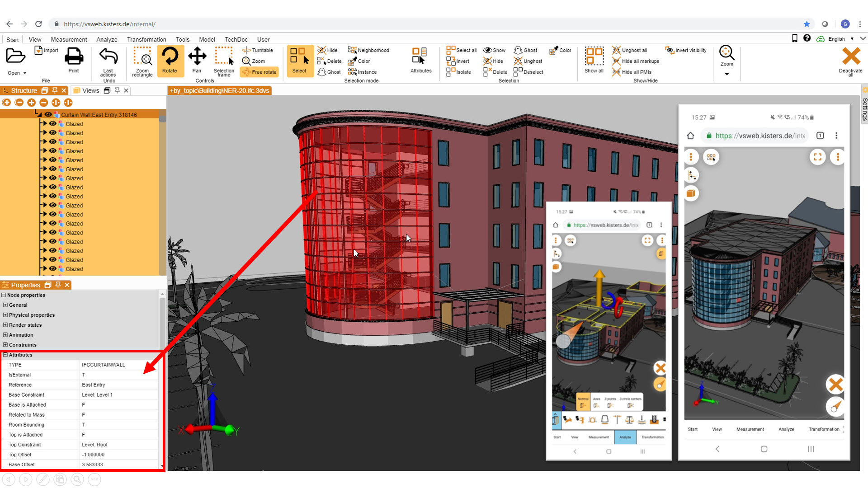Open the Views panel tab
Screen dimensions: 868x488
click(90, 90)
